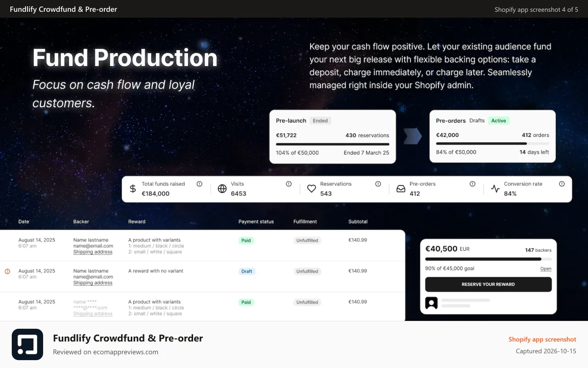Click the Pre-launch card title
This screenshot has width=588, height=368.
[291, 121]
